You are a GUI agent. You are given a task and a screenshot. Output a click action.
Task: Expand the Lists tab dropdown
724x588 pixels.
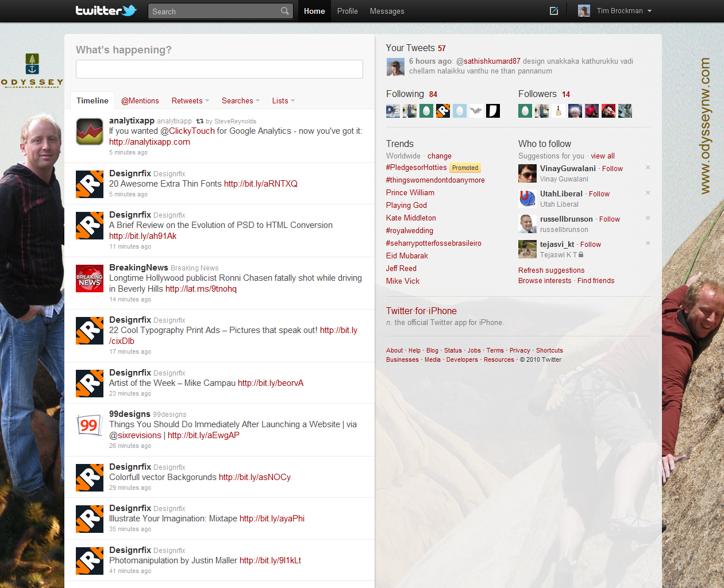(292, 100)
